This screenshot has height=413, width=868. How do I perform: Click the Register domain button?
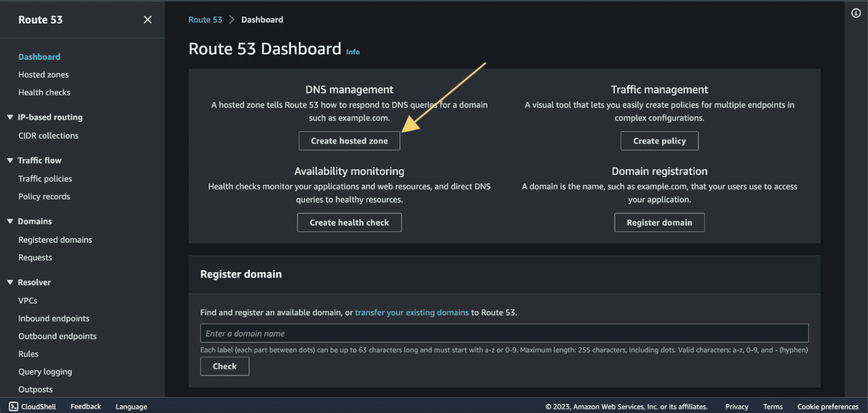[x=659, y=222]
